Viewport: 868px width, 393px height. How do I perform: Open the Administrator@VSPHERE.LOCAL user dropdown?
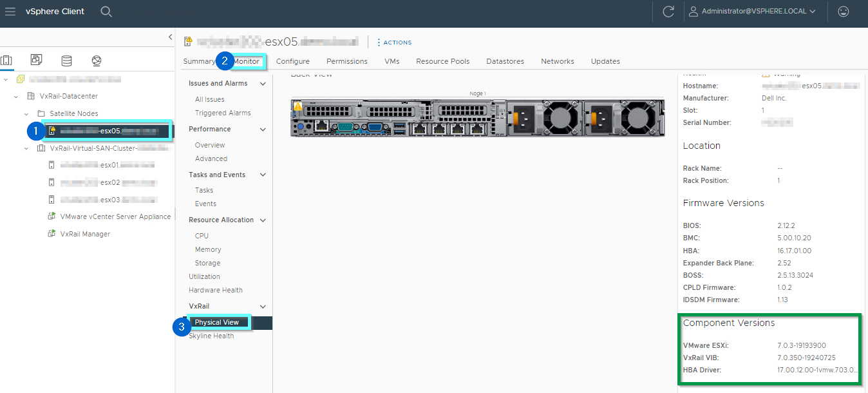coord(752,11)
